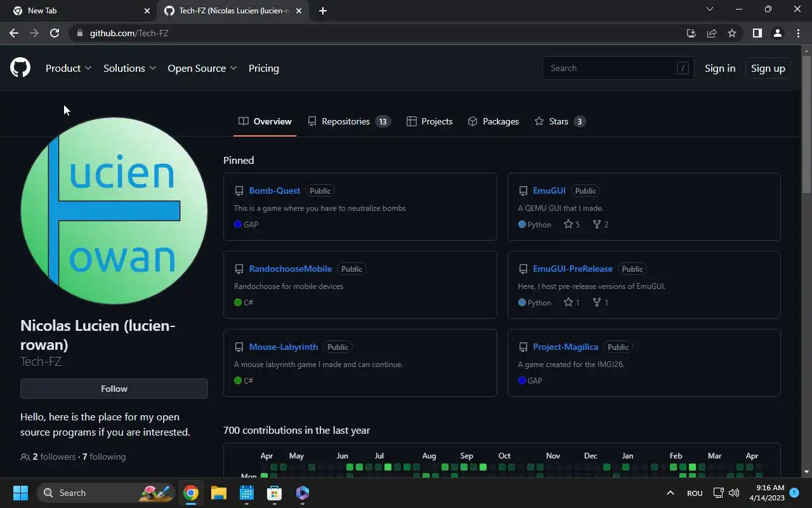View EmuGUI-PreRelease star count

[x=572, y=302]
